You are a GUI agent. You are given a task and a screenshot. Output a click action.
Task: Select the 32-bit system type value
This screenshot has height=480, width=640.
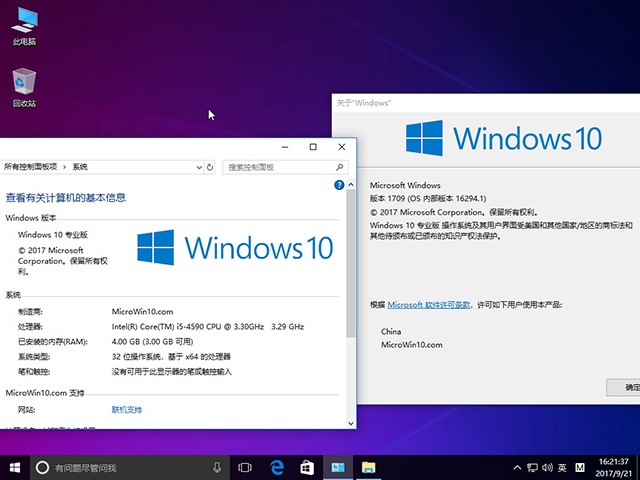[171, 357]
